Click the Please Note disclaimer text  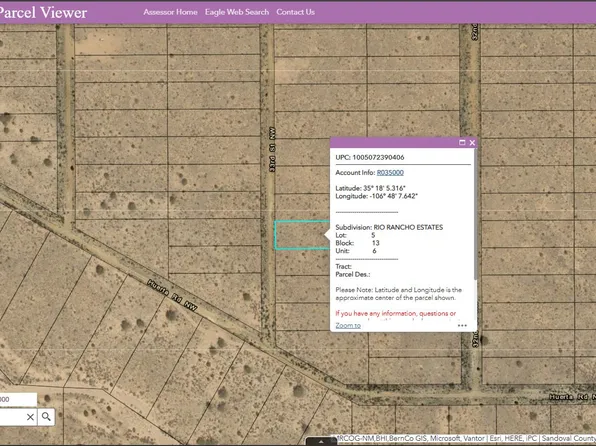(398, 294)
